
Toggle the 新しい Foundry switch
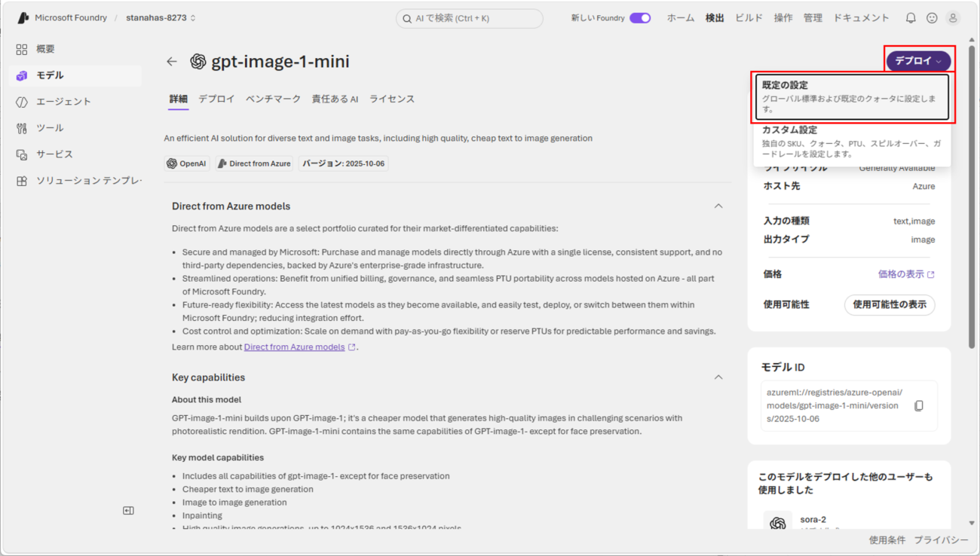point(640,18)
